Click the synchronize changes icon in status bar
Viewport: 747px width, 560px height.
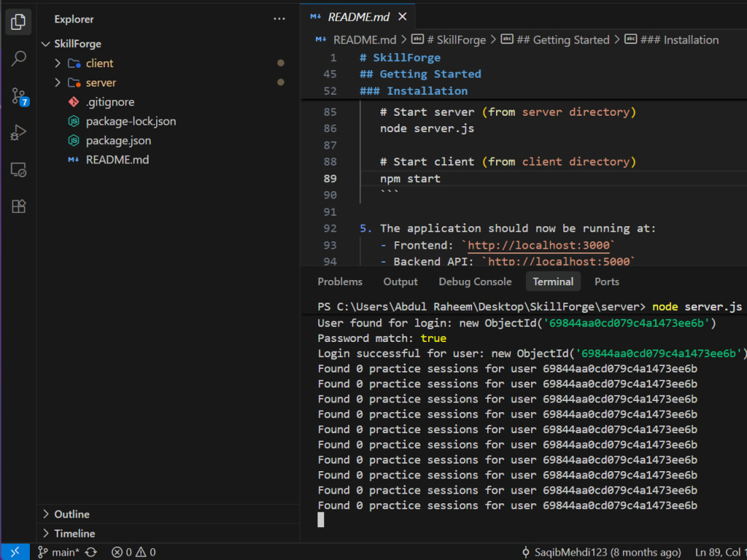(x=91, y=553)
